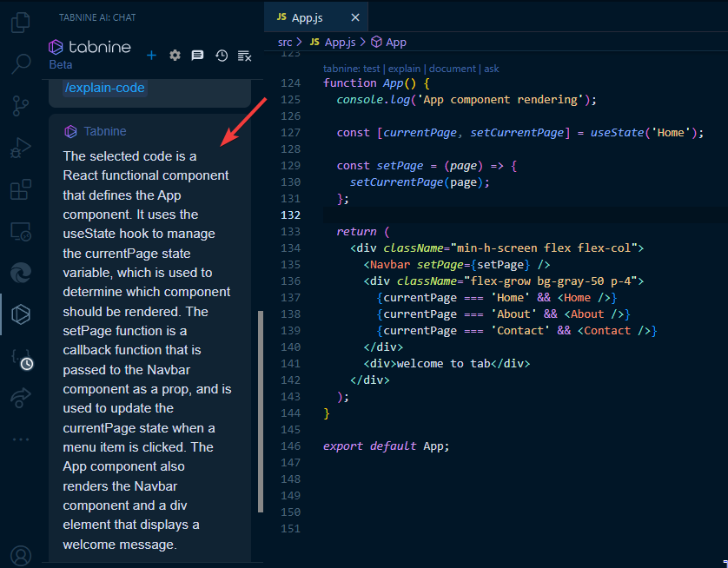Click the /explain-code command in chat
The height and width of the screenshot is (568, 728).
[x=104, y=88]
